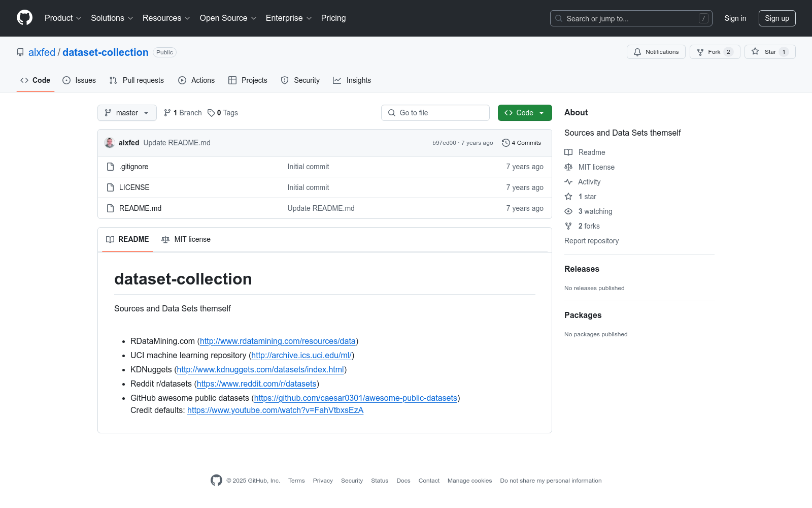812x508 pixels.
Task: Open the green Code dropdown button
Action: pyautogui.click(x=525, y=113)
